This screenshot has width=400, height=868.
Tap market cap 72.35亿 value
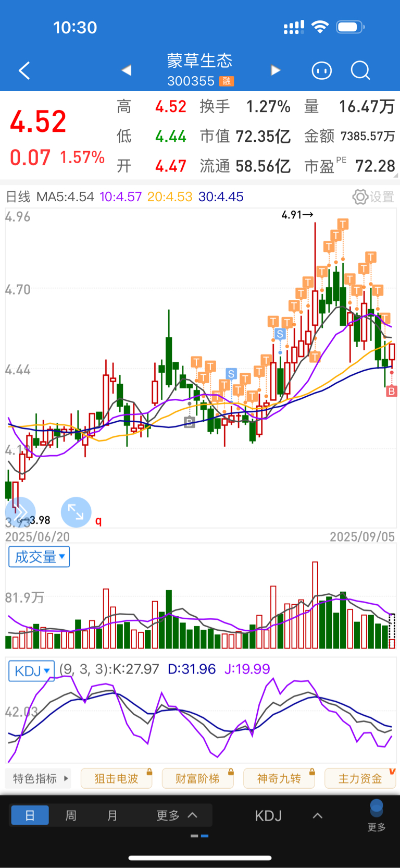tap(263, 137)
